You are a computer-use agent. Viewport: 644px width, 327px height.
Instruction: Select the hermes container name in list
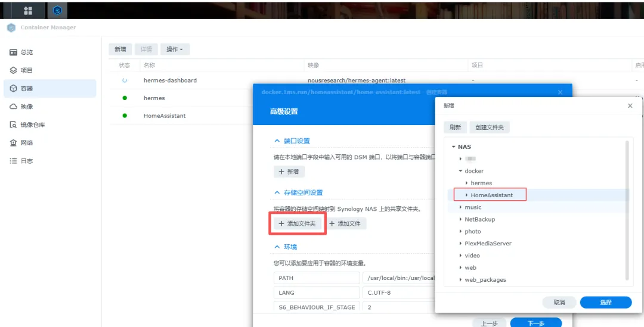[154, 98]
